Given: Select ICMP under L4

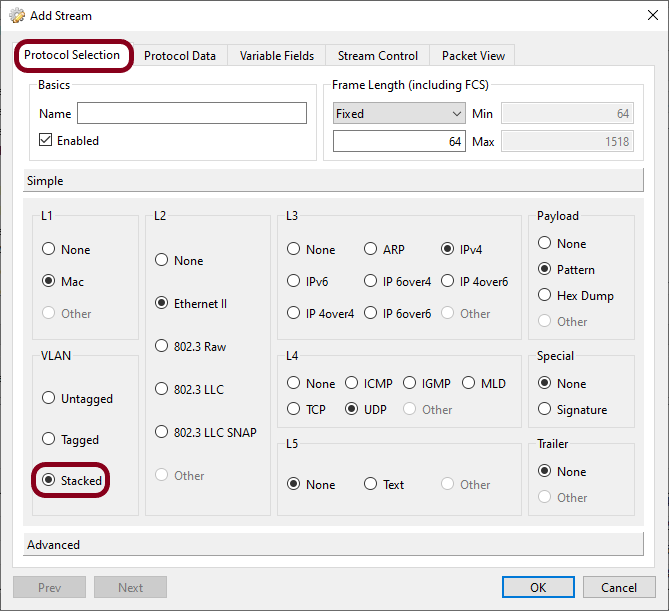Looking at the screenshot, I should [352, 384].
